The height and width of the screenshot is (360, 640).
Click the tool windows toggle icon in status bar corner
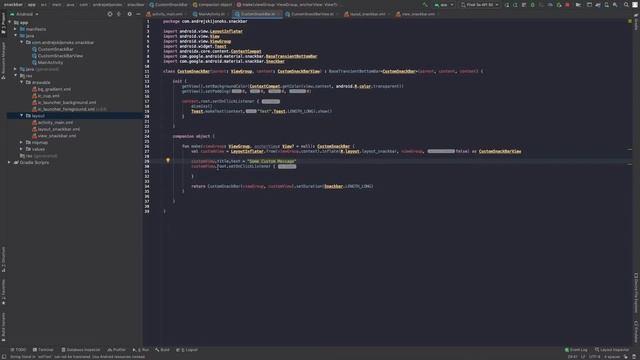click(x=3, y=357)
